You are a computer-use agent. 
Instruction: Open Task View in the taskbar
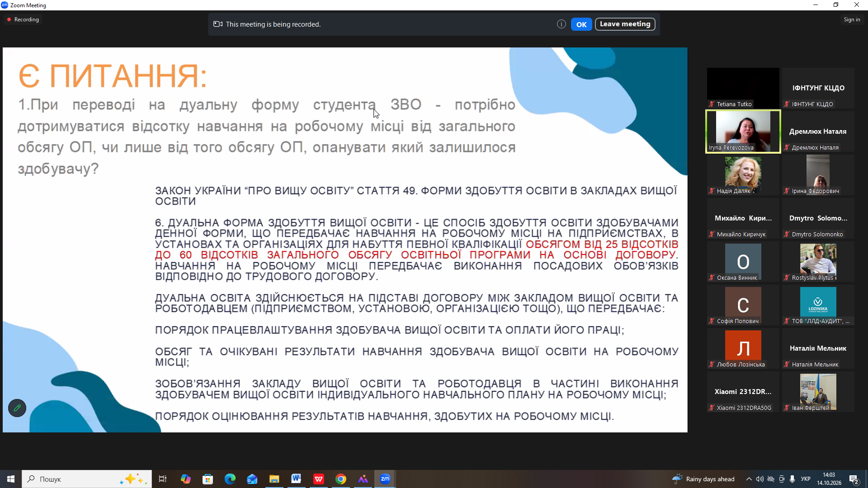pyautogui.click(x=163, y=479)
